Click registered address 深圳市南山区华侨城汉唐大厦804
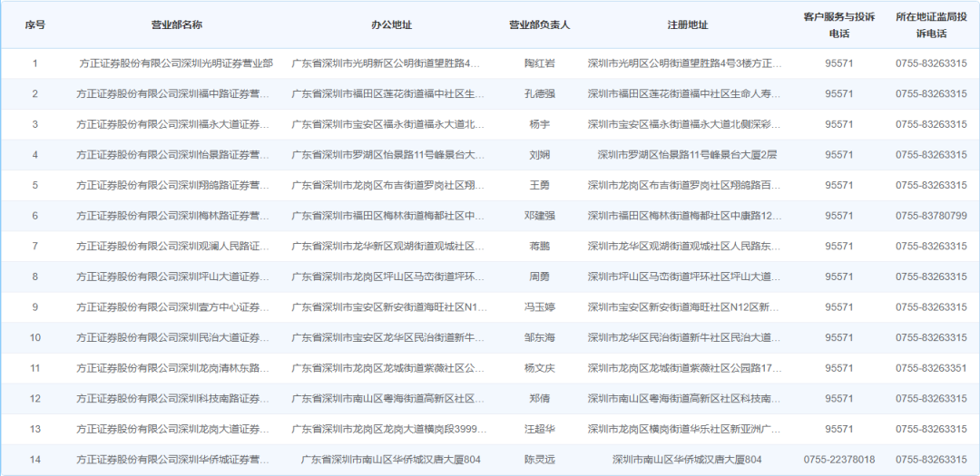Viewport: 980px width, 476px height. click(x=688, y=460)
